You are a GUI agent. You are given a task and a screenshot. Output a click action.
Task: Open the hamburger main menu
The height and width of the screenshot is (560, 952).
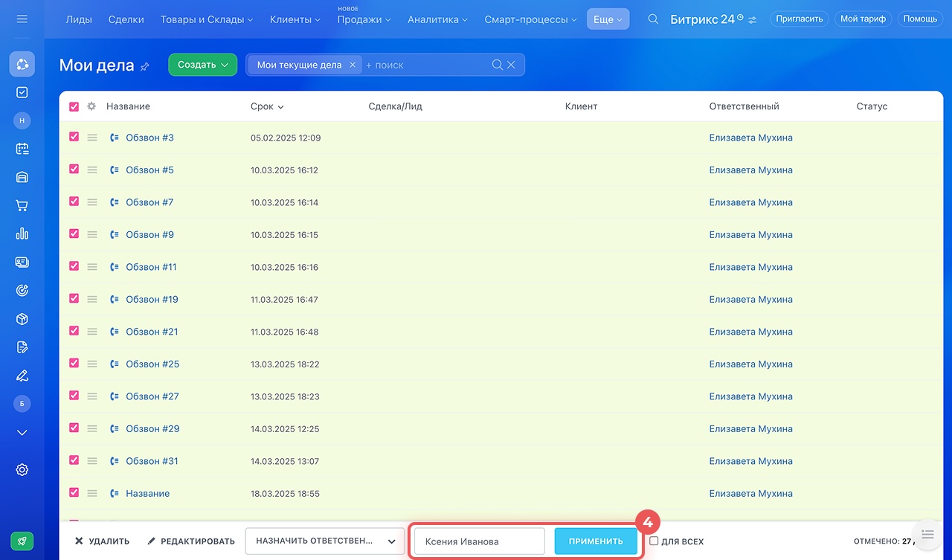pos(22,19)
